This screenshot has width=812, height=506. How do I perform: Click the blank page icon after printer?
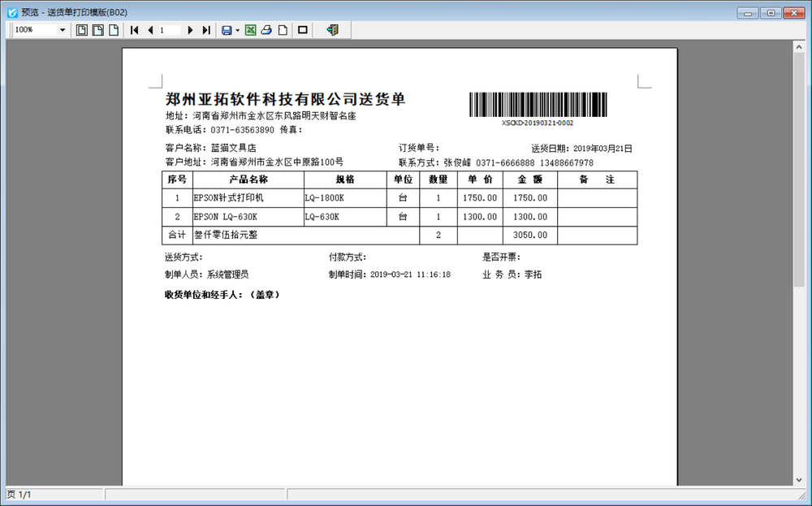[282, 30]
